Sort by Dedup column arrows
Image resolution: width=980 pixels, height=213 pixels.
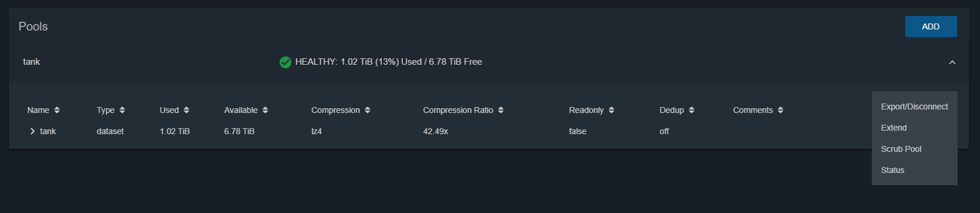coord(692,110)
